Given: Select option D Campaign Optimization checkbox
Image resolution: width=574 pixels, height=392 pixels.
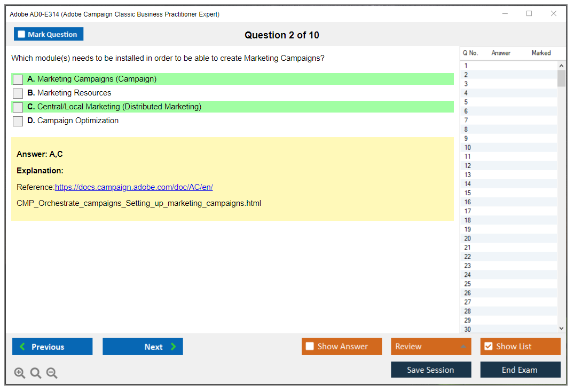Looking at the screenshot, I should point(18,121).
